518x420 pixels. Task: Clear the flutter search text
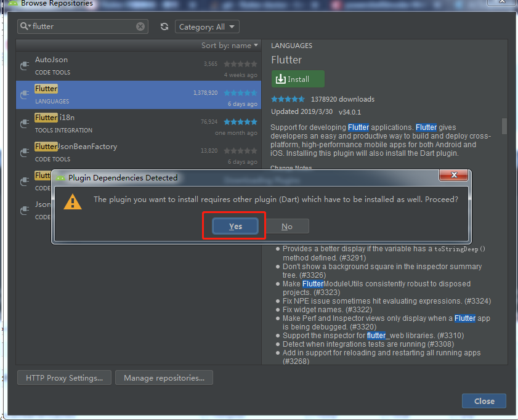tap(140, 26)
